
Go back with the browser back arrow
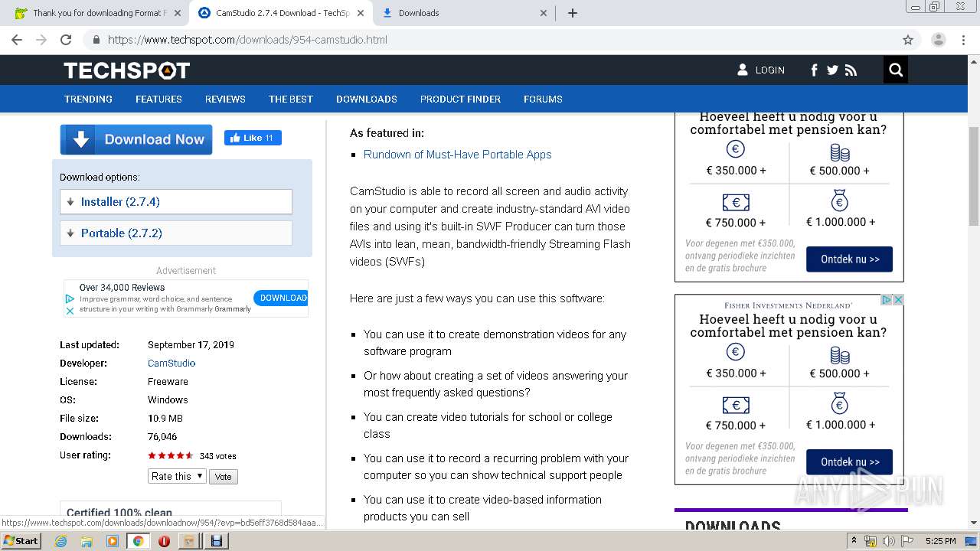click(x=17, y=40)
